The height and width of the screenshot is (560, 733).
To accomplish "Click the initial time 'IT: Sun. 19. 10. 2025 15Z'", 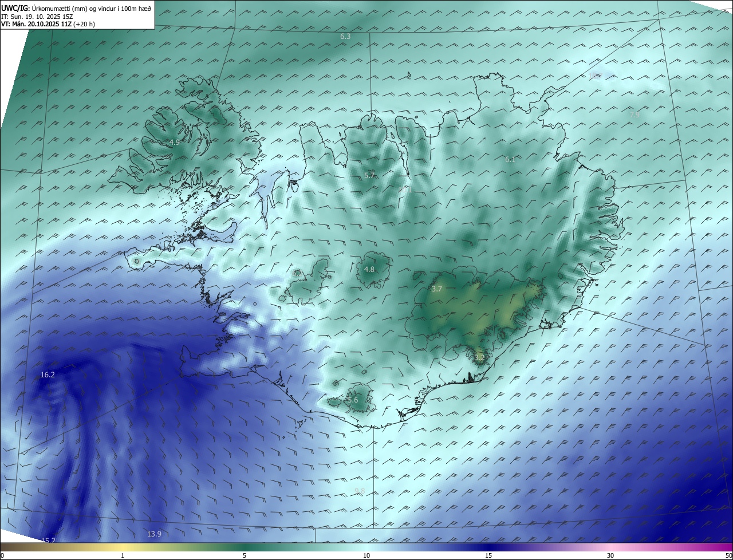I will click(38, 17).
